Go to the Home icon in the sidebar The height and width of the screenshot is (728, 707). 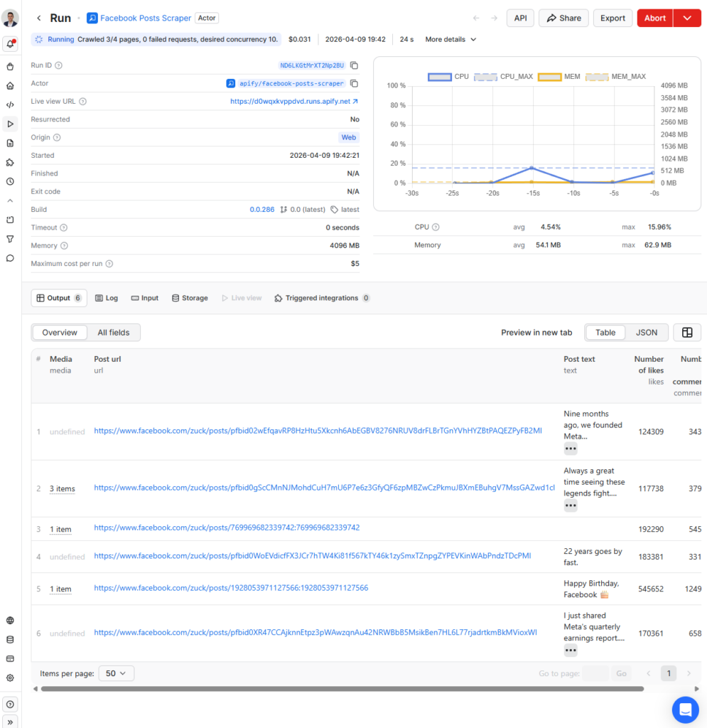(10, 86)
